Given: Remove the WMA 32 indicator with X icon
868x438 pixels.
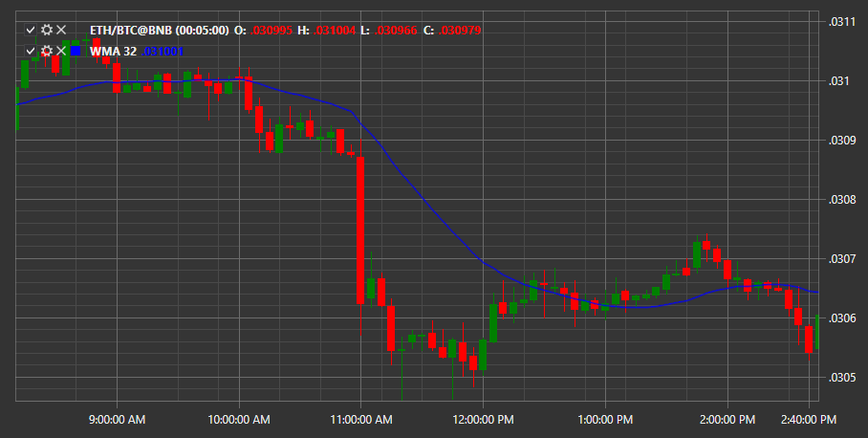Looking at the screenshot, I should [61, 51].
